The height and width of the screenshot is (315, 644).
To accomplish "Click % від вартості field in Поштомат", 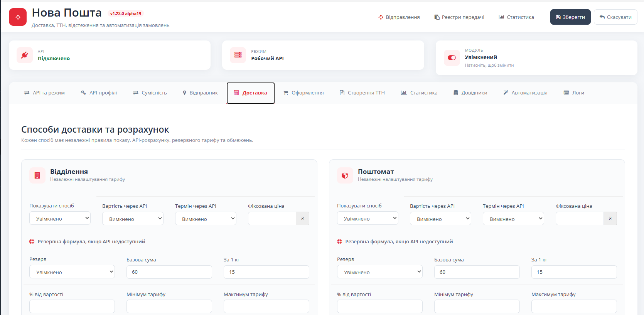I will click(380, 307).
